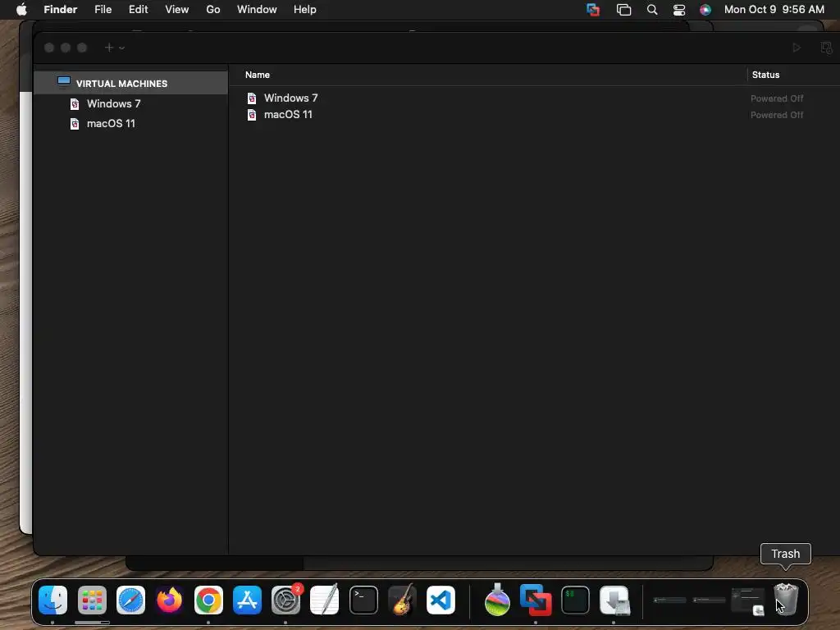Select the Windows 7 row in the list
The height and width of the screenshot is (630, 840).
coord(534,98)
